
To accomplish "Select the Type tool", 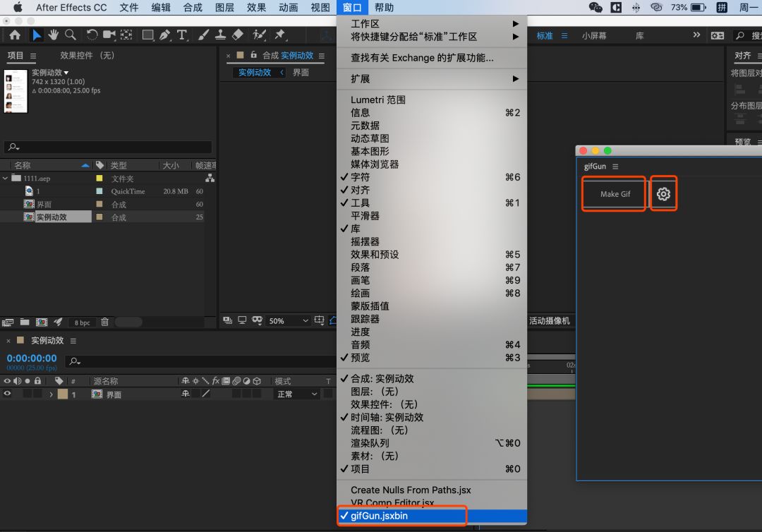I will (x=183, y=35).
